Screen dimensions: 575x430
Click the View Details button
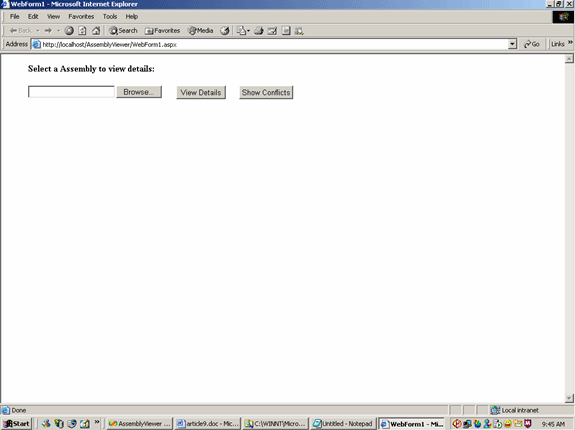coord(201,92)
